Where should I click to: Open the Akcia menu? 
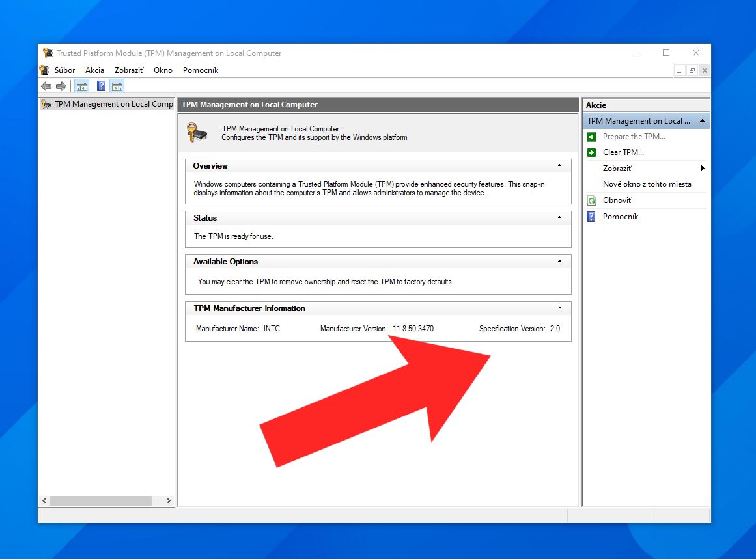point(94,70)
